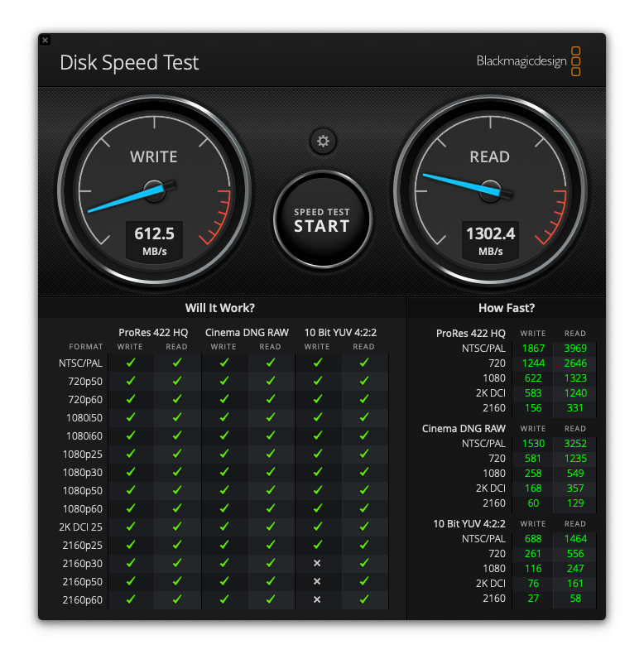Select the How Fast? heading
Viewport: 644px width, 664px height.
507,308
